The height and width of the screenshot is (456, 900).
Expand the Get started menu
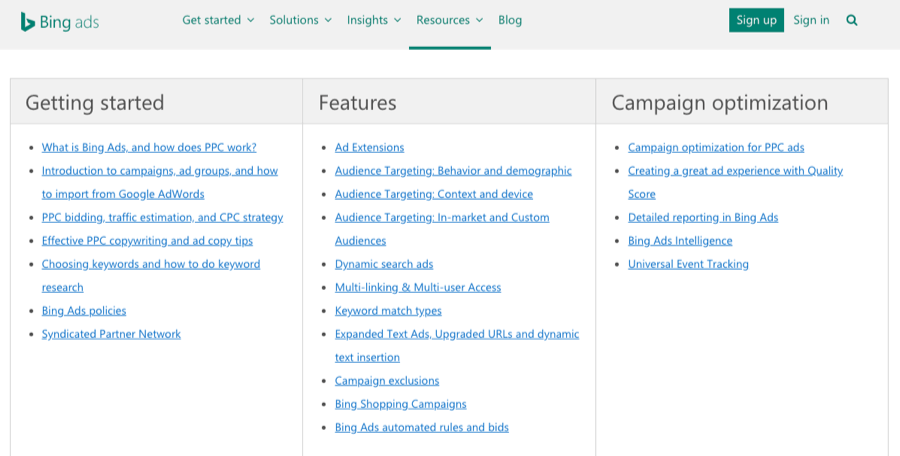click(218, 20)
